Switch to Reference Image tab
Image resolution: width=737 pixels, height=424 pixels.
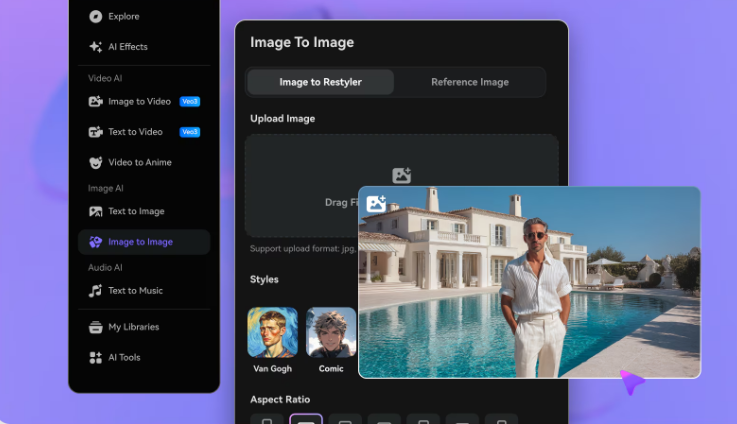point(470,82)
